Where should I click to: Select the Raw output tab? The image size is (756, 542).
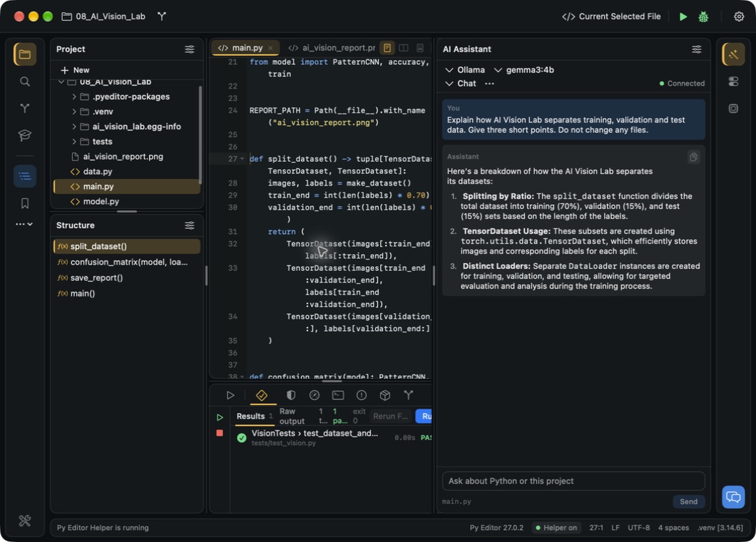coord(292,416)
